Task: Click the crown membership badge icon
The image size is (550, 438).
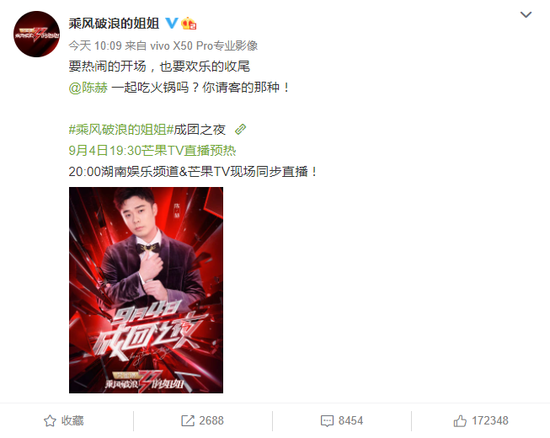Action: pyautogui.click(x=189, y=23)
